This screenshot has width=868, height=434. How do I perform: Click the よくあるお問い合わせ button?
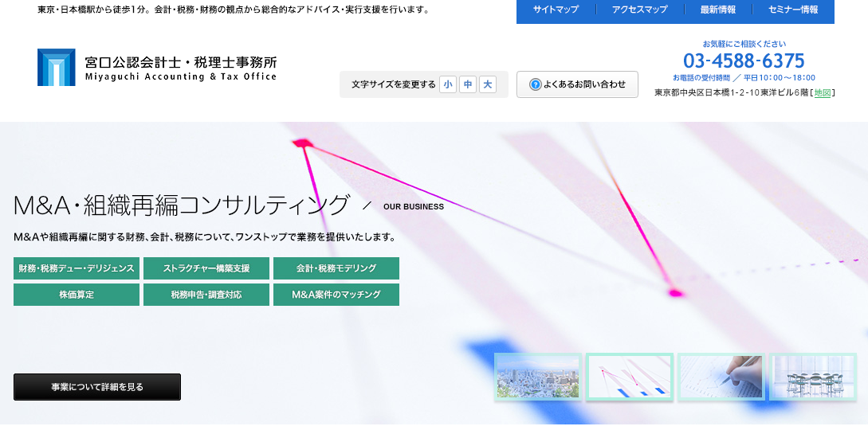(577, 84)
